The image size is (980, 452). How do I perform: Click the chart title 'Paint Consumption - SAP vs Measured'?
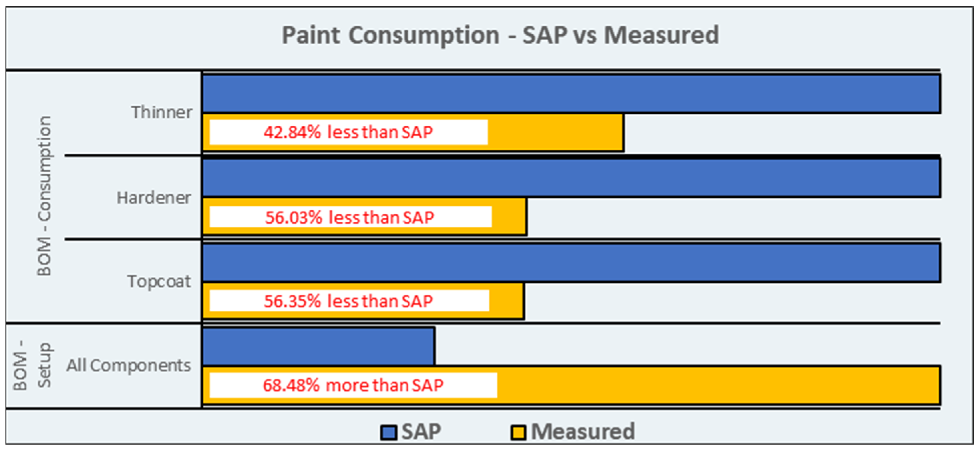point(500,35)
